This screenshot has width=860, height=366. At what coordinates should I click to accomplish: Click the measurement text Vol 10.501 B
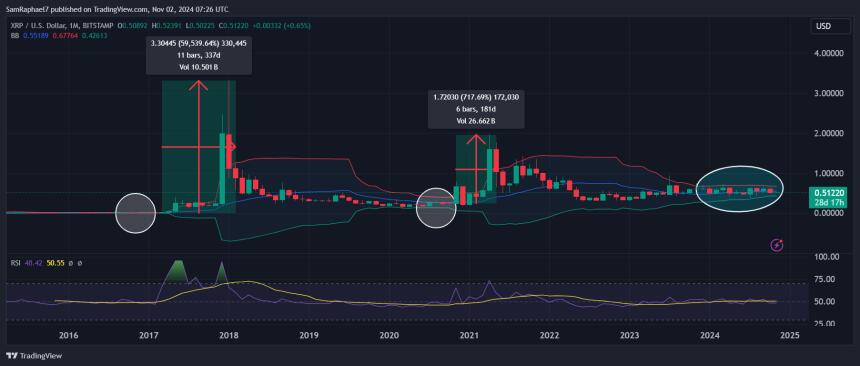click(x=199, y=67)
